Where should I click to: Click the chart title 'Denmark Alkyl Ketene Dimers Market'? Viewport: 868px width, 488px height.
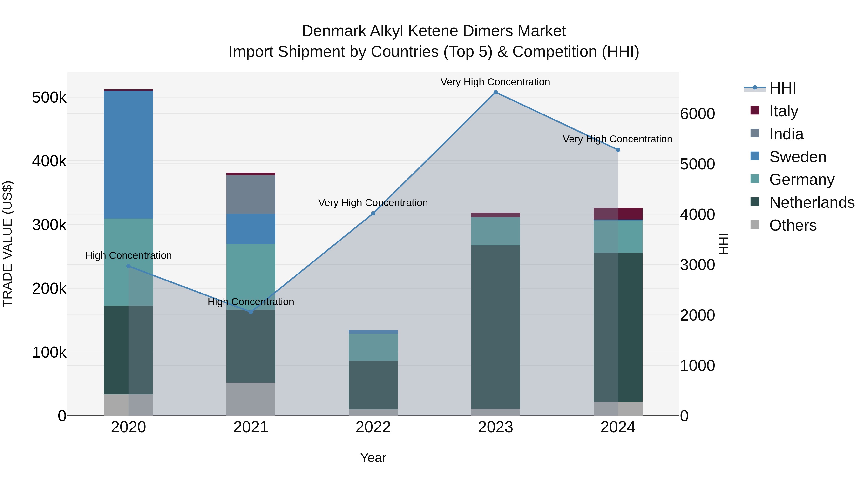tap(434, 31)
